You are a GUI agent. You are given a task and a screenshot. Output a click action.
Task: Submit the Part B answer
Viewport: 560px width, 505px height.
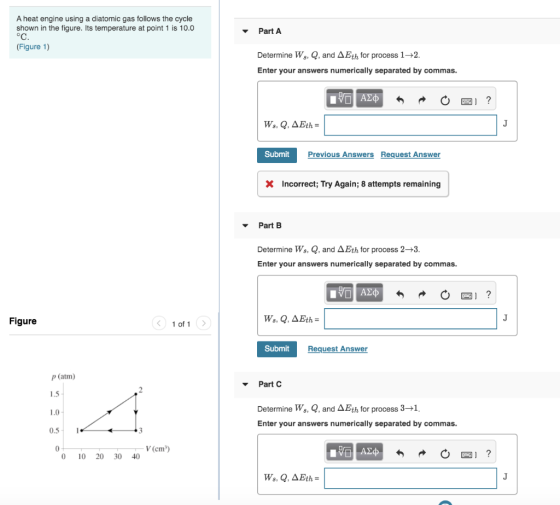click(x=277, y=349)
